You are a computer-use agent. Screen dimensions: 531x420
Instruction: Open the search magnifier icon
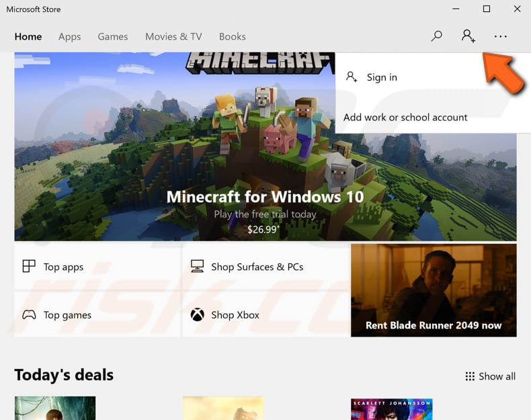click(436, 36)
